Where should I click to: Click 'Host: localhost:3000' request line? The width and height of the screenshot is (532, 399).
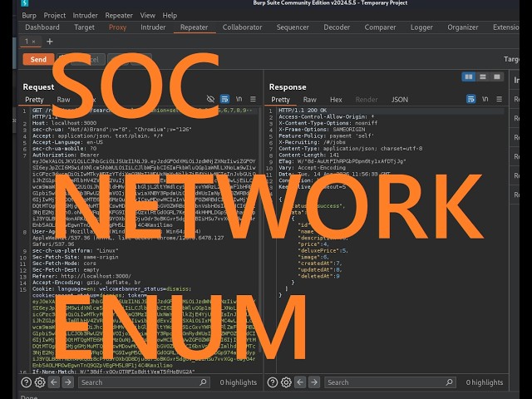(64, 123)
